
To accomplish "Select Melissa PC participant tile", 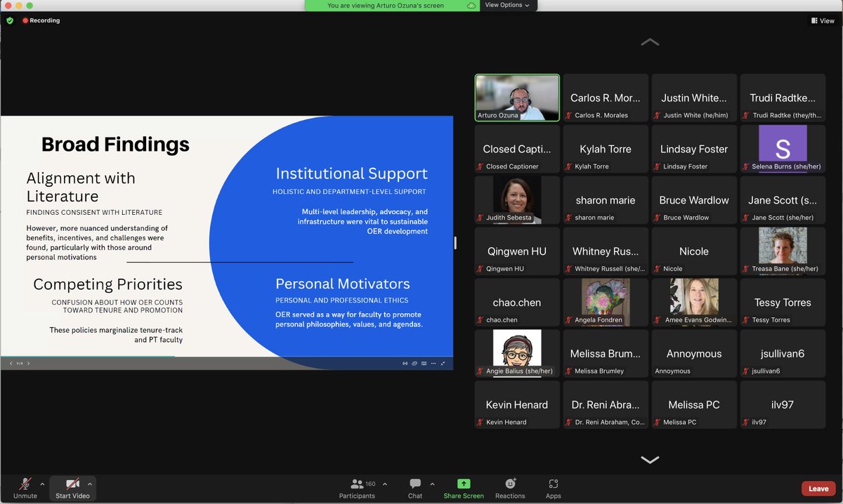I will coord(694,405).
